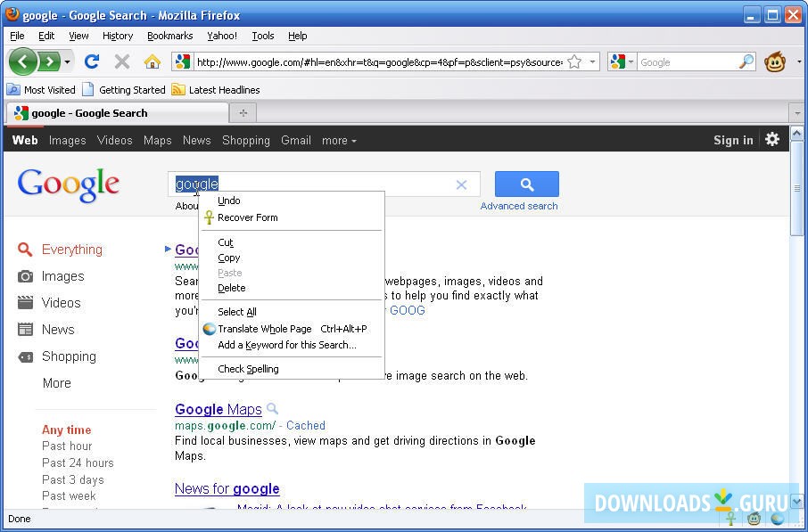Screen dimensions: 808x532
Task: Choose Check Spelling in the context menu
Action: 291,369
